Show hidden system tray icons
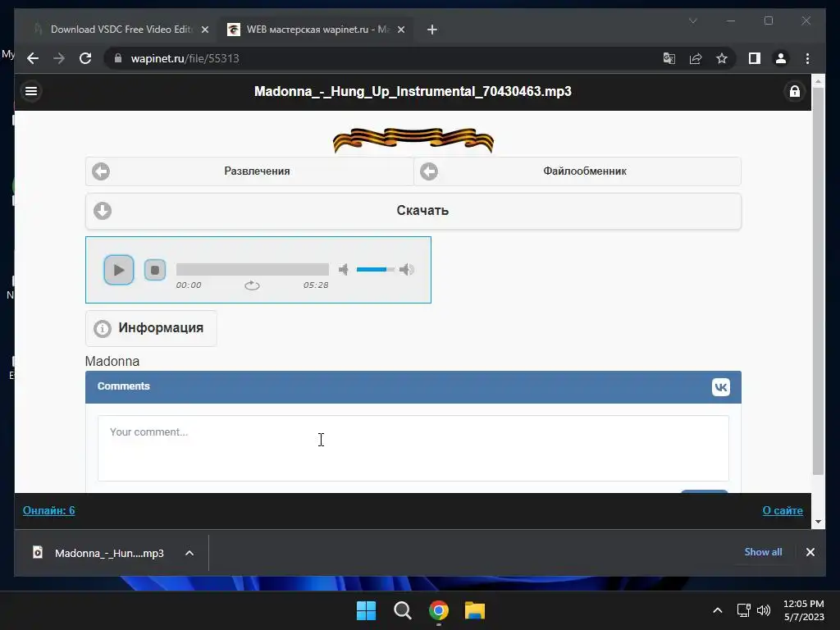 coord(717,610)
